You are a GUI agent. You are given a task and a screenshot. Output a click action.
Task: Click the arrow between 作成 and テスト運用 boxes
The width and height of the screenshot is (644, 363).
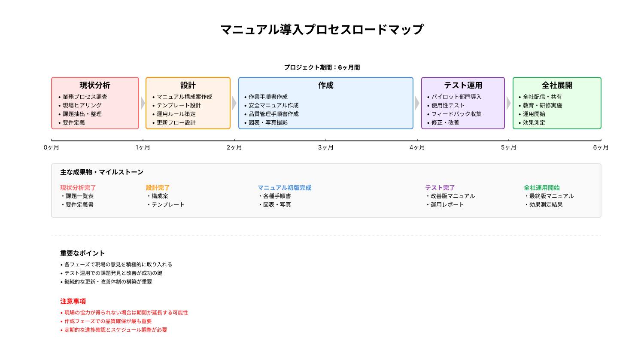click(417, 103)
